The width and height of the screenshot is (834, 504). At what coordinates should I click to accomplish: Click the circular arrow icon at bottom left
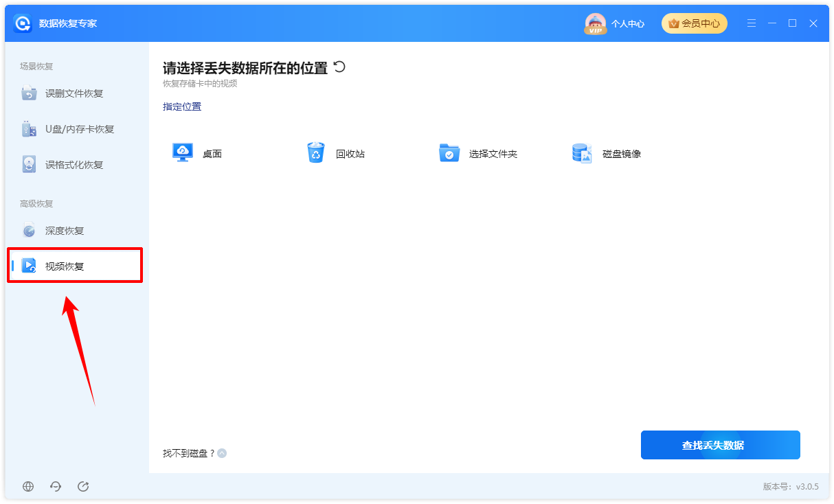(x=83, y=486)
